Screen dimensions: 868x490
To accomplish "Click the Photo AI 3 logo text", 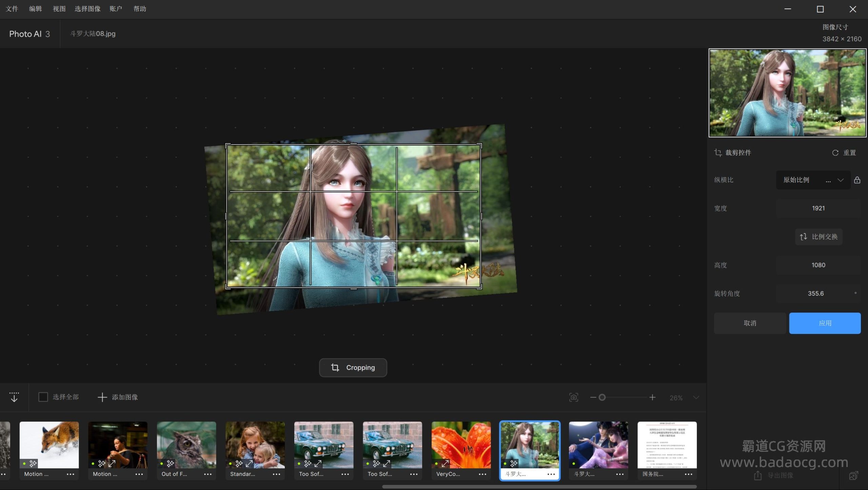I will pos(29,34).
